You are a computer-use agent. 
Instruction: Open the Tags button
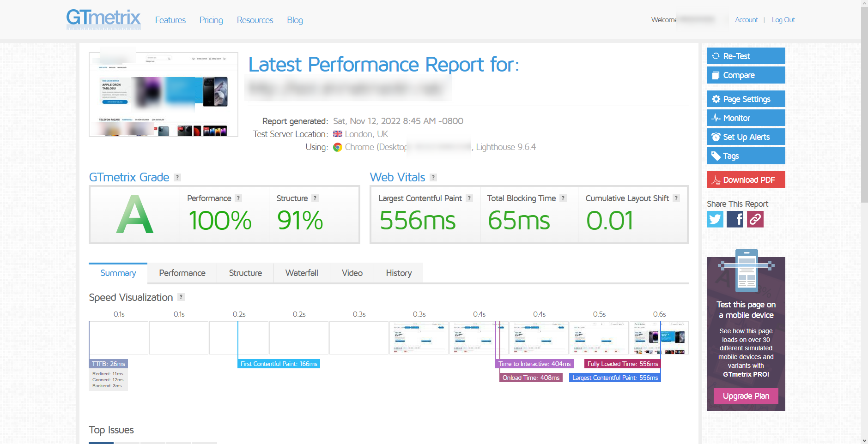pyautogui.click(x=746, y=156)
